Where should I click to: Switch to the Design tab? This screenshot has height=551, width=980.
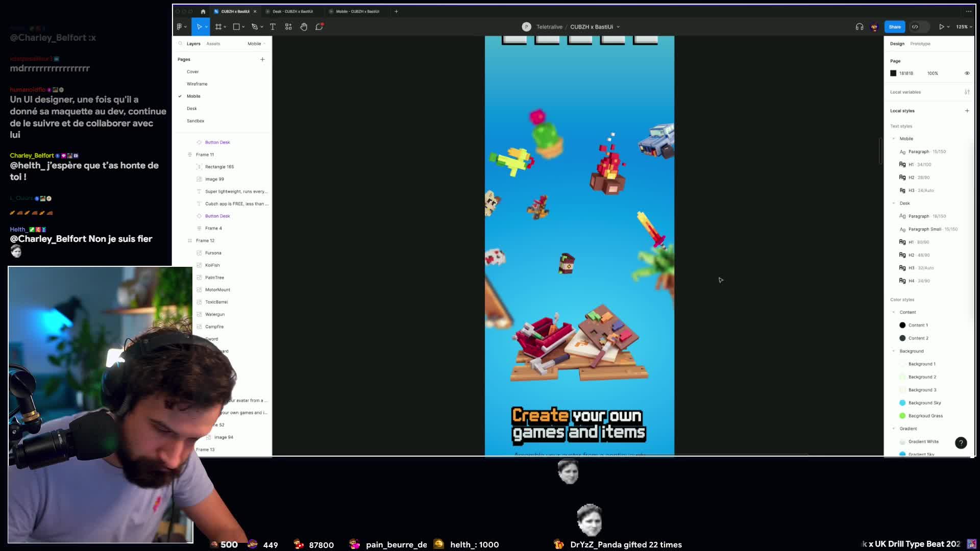897,43
